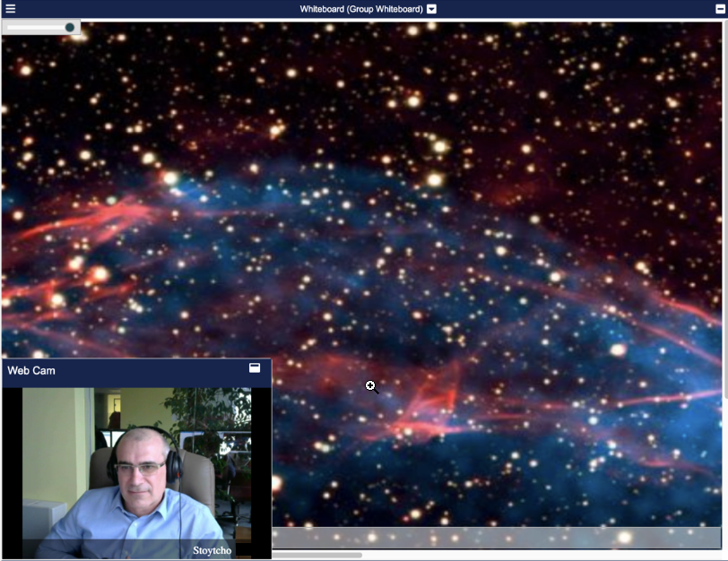Minimize the Whiteboard panel

(x=720, y=9)
